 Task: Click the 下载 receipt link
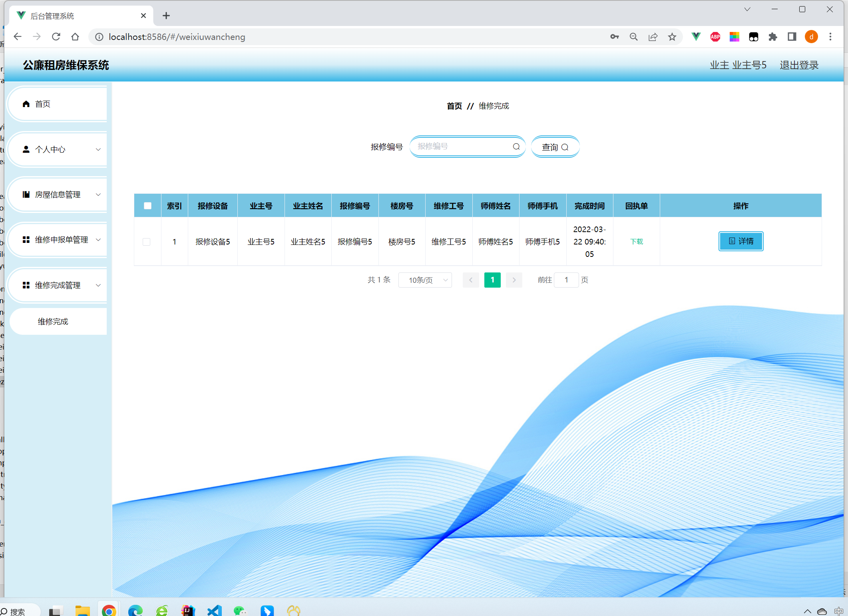pos(636,242)
